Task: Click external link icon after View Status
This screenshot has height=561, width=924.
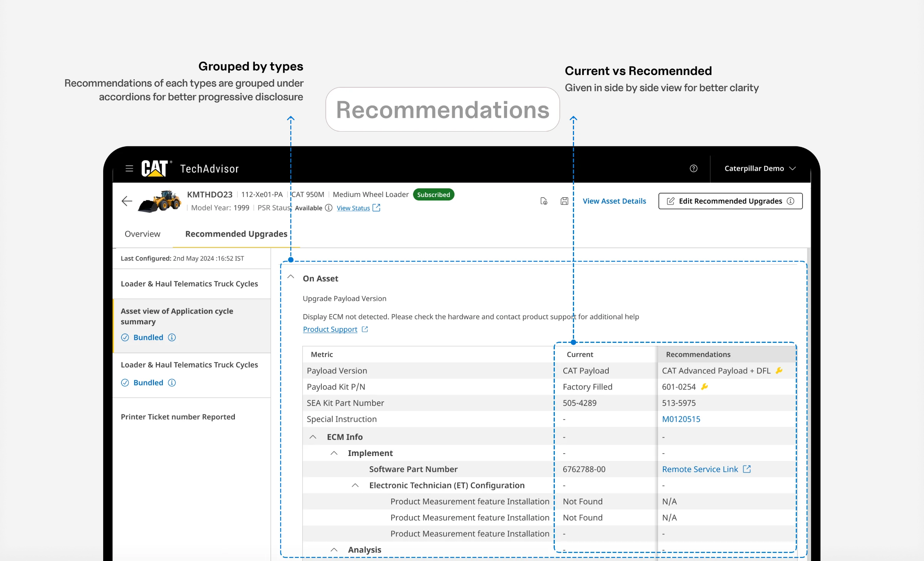Action: [377, 208]
